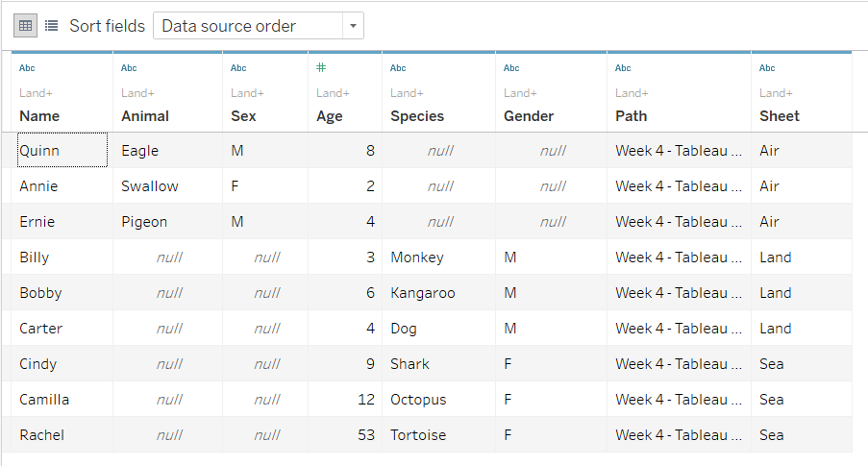
Task: Click the Abc type icon above Sheet
Action: 767,68
